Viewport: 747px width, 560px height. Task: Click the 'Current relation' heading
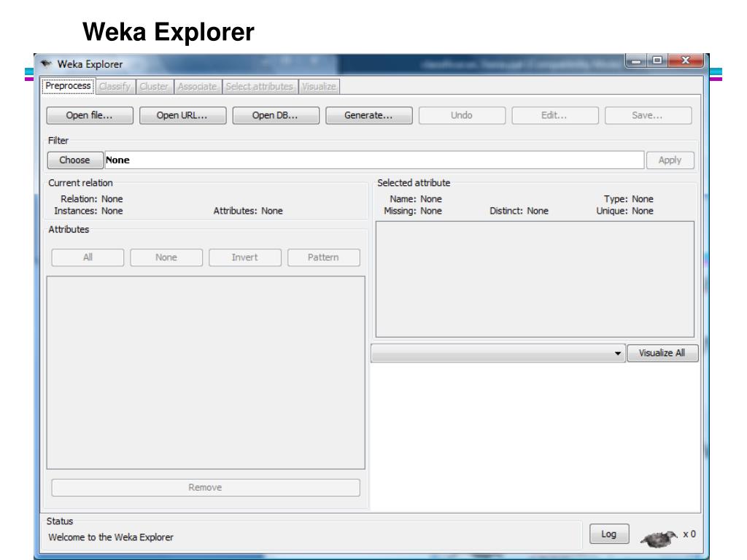pos(80,183)
